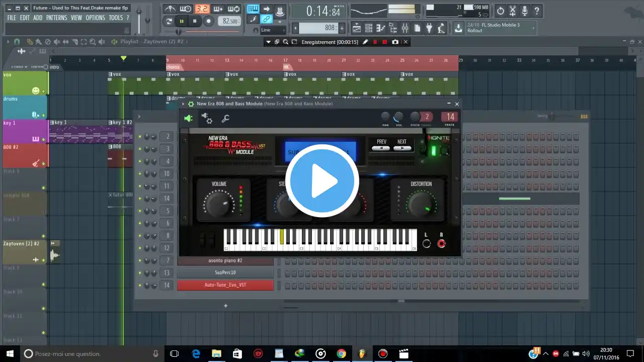Select the playlist zoom magnifier tool

point(93,42)
